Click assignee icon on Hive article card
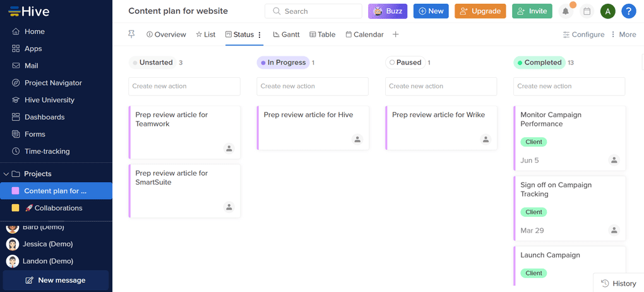Viewport: 644px width, 292px height. pyautogui.click(x=357, y=140)
